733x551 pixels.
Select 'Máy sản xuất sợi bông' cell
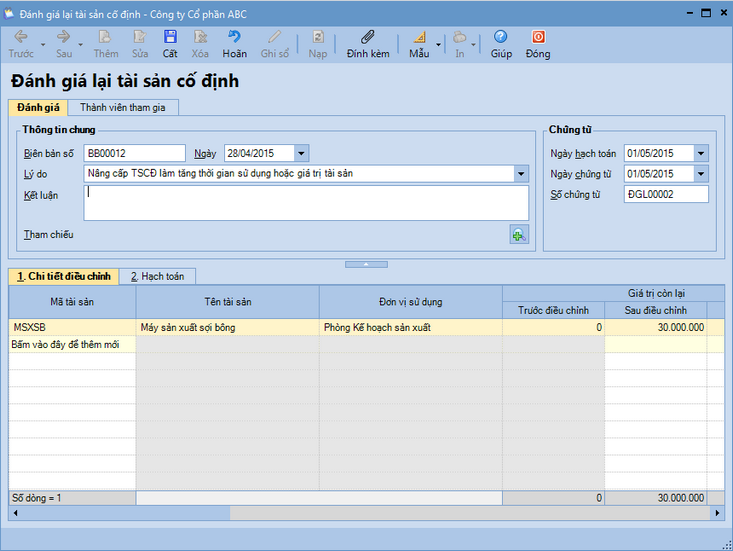click(x=228, y=327)
